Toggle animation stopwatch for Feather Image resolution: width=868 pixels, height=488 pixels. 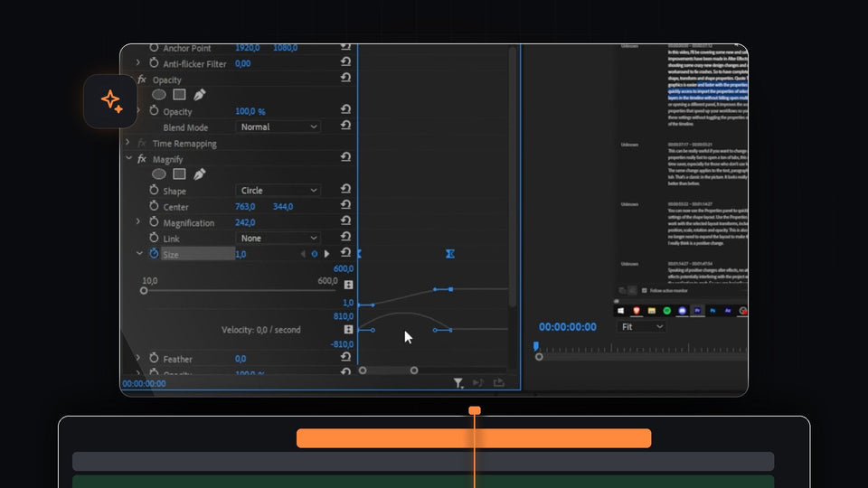coord(154,358)
